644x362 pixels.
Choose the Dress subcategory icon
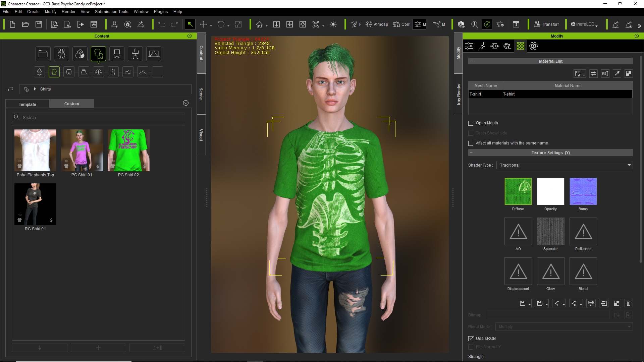pos(113,72)
